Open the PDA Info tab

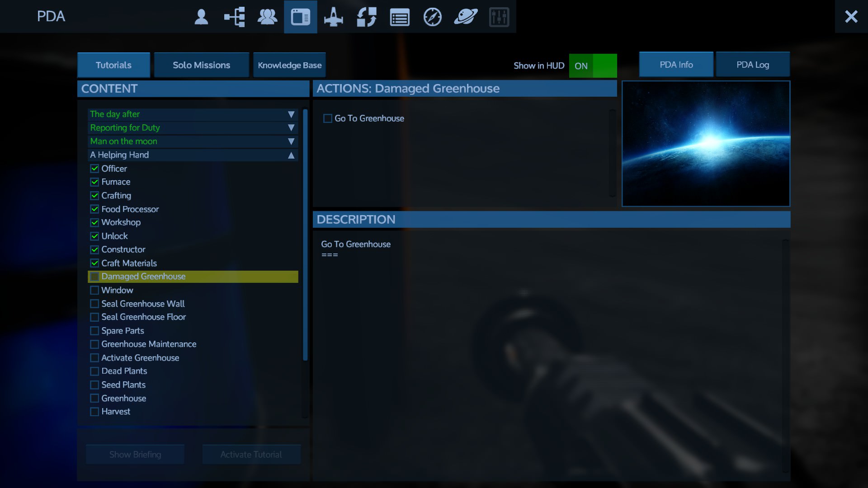[676, 65]
